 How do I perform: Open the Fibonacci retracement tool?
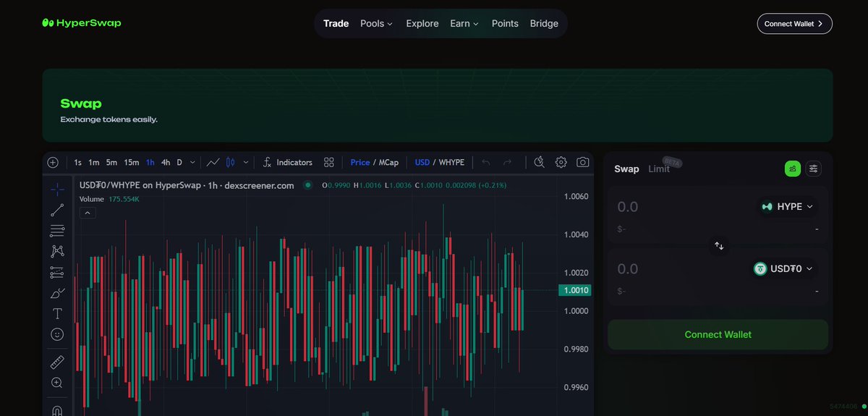coord(57,232)
